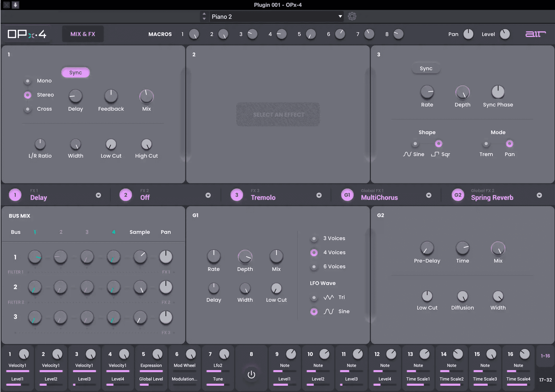The image size is (555, 392).
Task: Click the power icon in slot 8
Action: click(251, 375)
